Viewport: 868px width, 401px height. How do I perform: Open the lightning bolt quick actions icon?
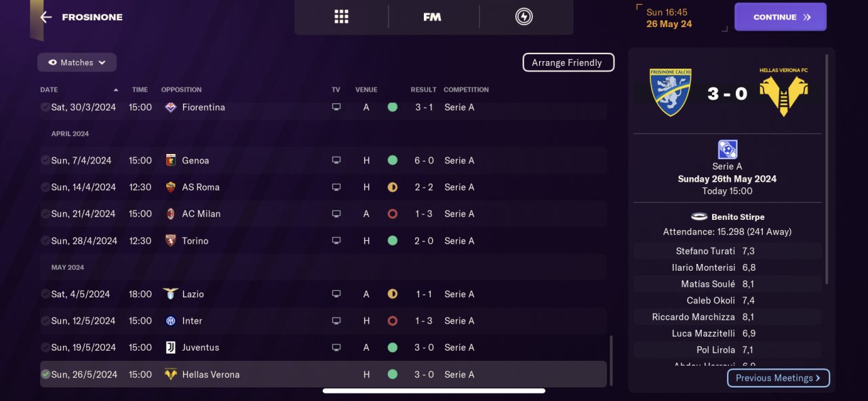click(x=524, y=17)
